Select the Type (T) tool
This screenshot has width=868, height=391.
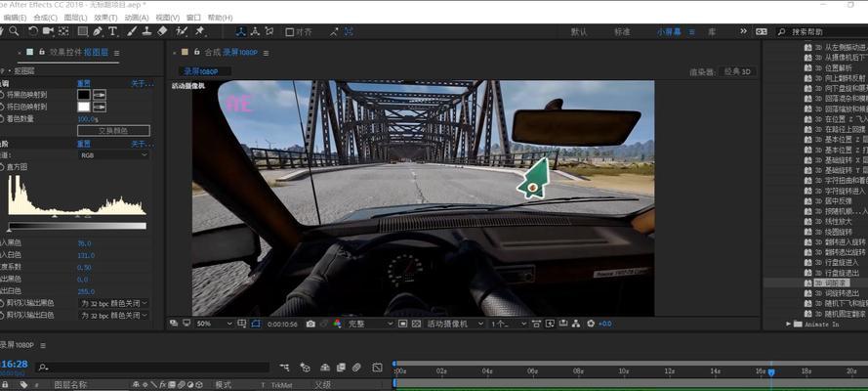coord(113,31)
